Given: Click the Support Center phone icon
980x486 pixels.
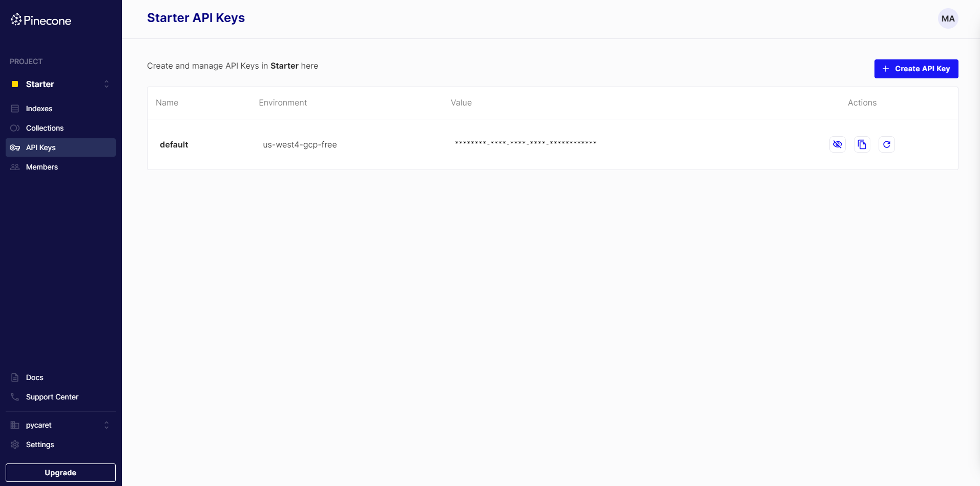Looking at the screenshot, I should 15,397.
